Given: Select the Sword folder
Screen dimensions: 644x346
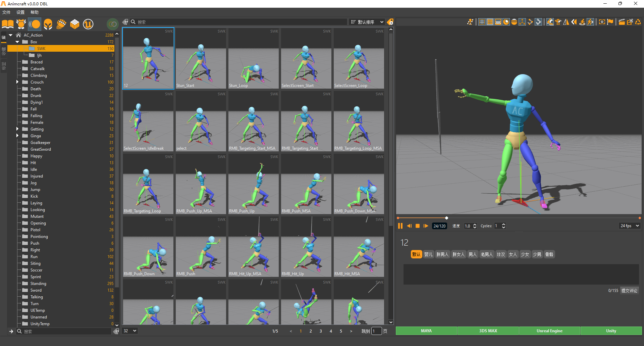Looking at the screenshot, I should (36, 290).
